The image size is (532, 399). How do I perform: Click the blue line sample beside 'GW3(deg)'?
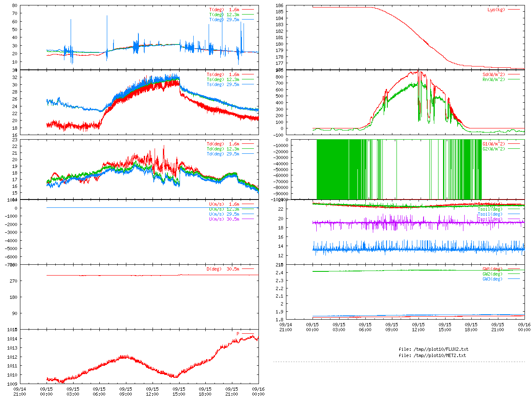(x=514, y=279)
